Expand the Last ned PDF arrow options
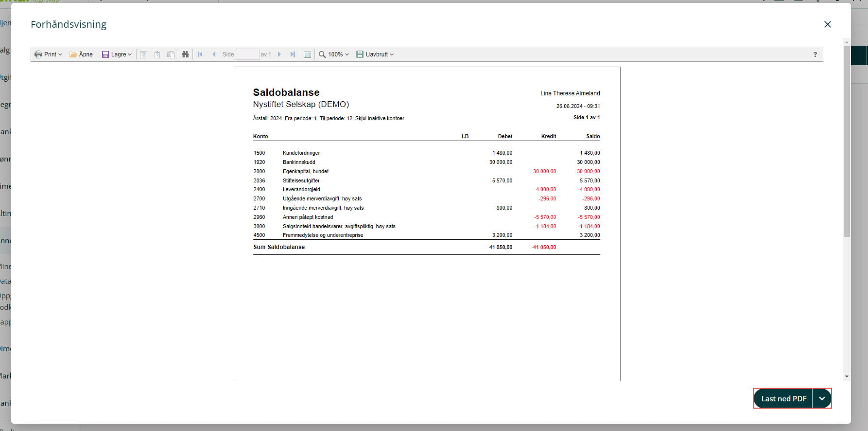 [x=822, y=398]
